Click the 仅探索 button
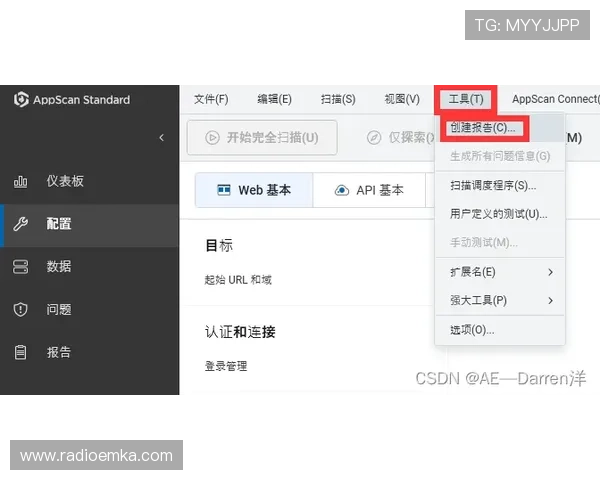This screenshot has width=600, height=480. [x=400, y=137]
